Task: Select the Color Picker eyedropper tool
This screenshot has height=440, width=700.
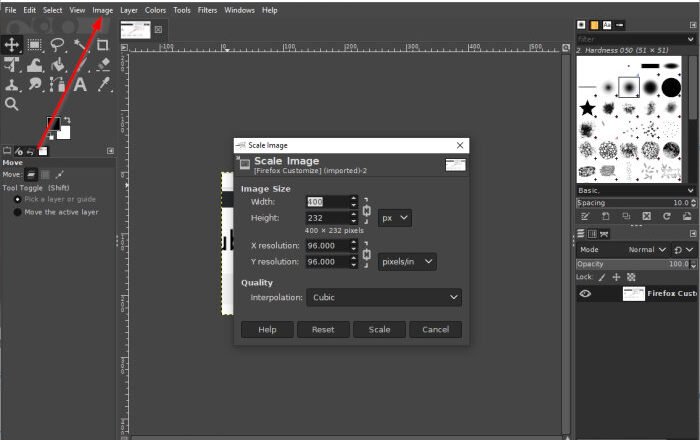Action: (103, 84)
